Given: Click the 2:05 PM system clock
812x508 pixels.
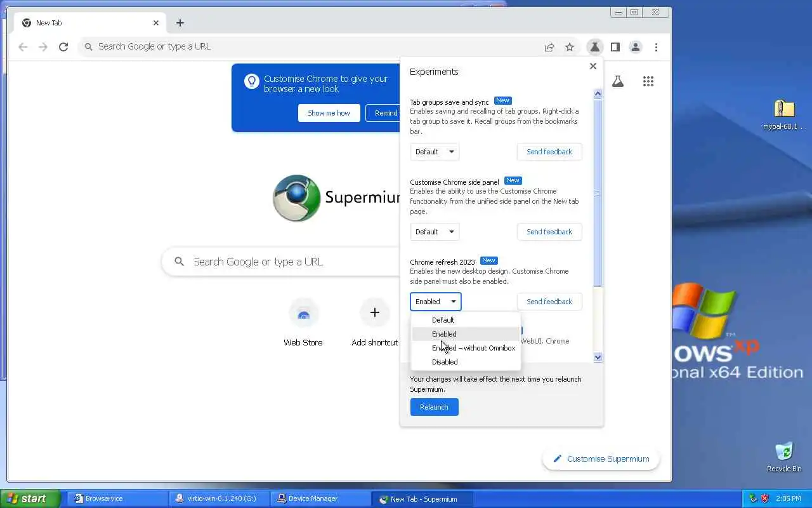Looking at the screenshot, I should pyautogui.click(x=788, y=498).
